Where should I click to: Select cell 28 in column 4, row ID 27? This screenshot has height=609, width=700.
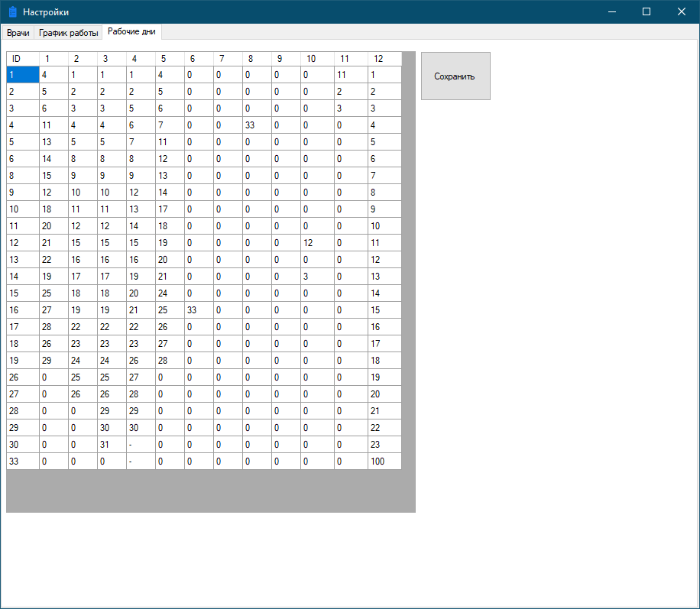[141, 394]
